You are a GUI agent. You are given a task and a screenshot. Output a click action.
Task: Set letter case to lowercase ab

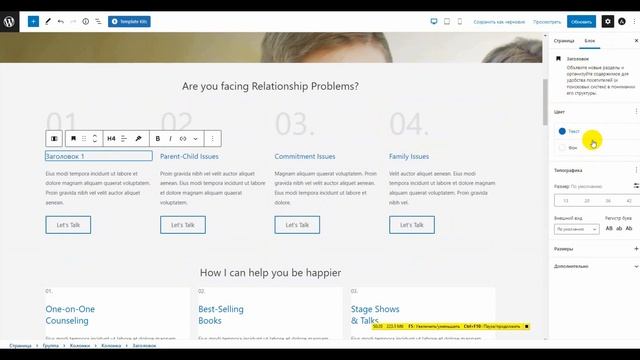[x=619, y=229]
